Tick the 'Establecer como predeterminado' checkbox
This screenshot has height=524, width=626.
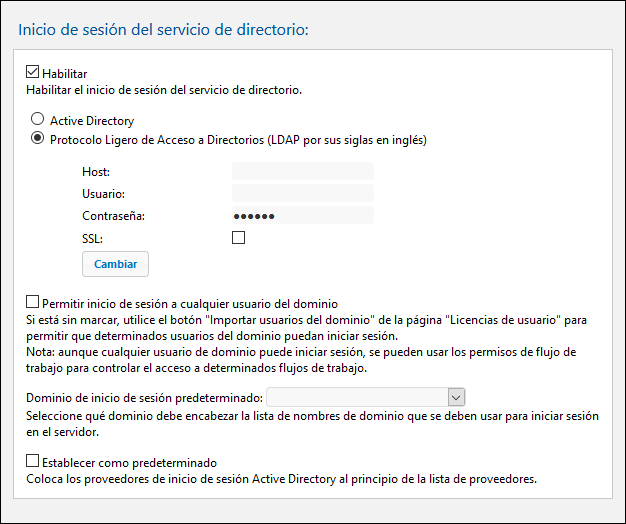[x=33, y=462]
